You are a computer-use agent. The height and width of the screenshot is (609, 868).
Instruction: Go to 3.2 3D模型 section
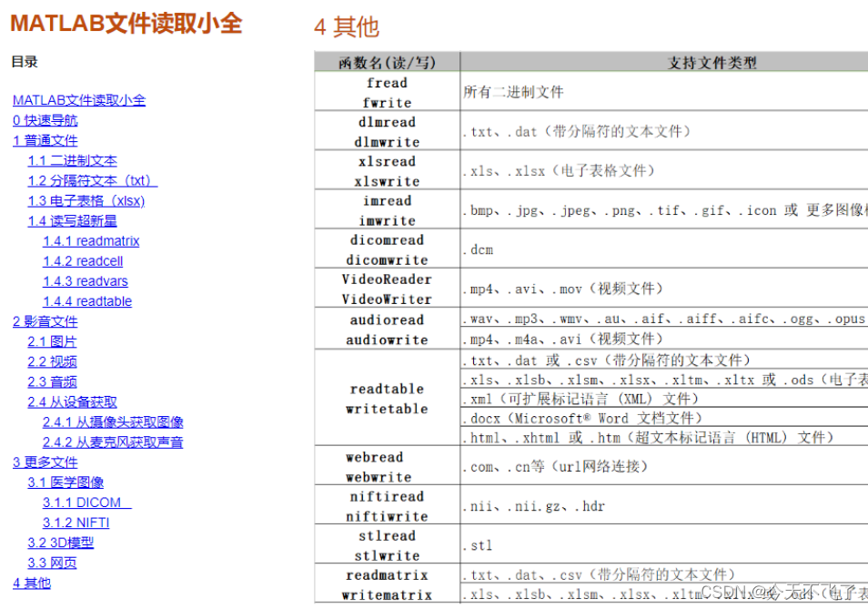pyautogui.click(x=60, y=543)
